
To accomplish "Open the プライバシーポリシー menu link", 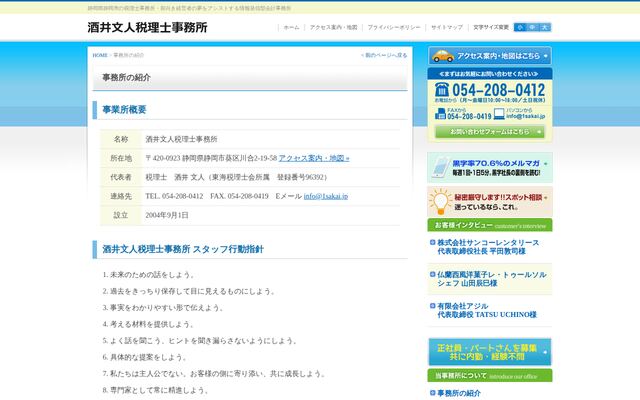I will [394, 27].
